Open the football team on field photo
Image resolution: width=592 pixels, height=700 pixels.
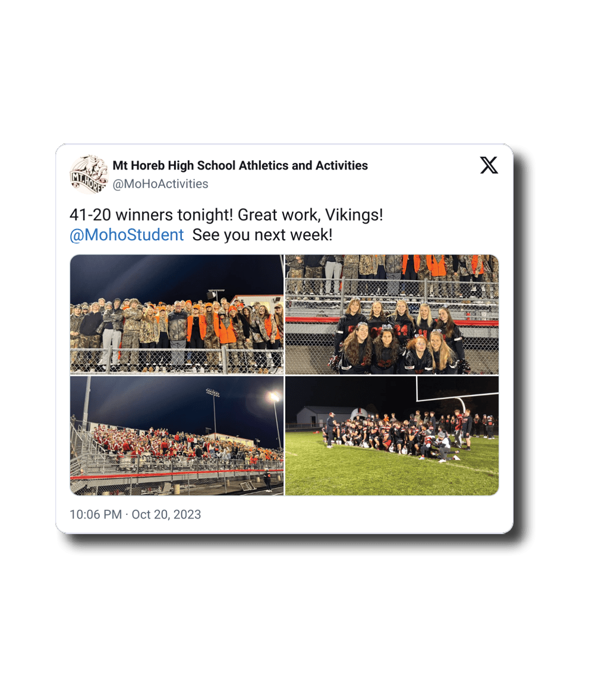(x=392, y=436)
